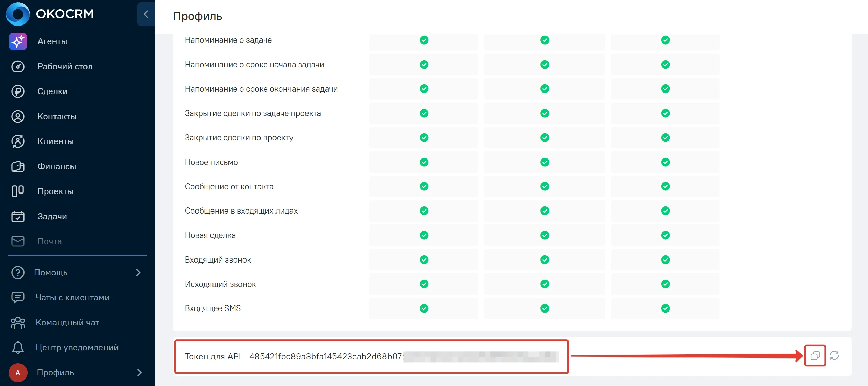Click the Проекты board icon

pyautogui.click(x=18, y=191)
